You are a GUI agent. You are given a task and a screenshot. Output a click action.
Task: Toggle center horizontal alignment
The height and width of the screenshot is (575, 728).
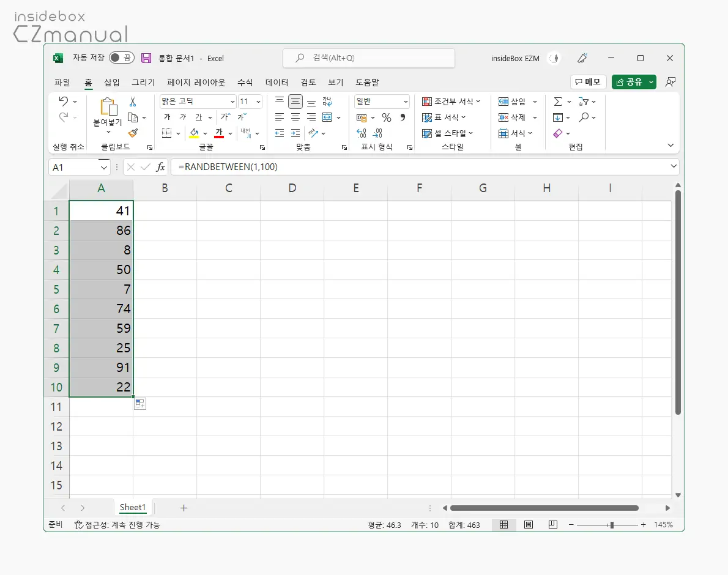(x=295, y=117)
